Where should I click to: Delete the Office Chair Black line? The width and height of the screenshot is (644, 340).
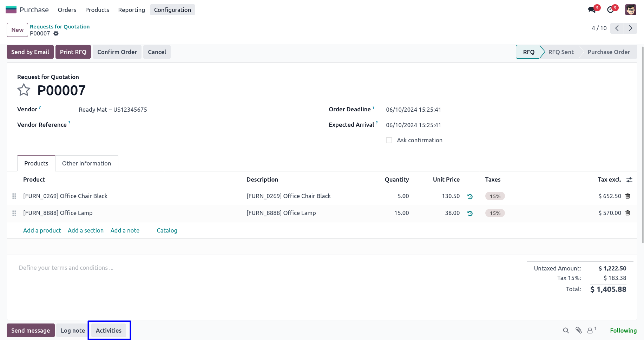point(628,196)
